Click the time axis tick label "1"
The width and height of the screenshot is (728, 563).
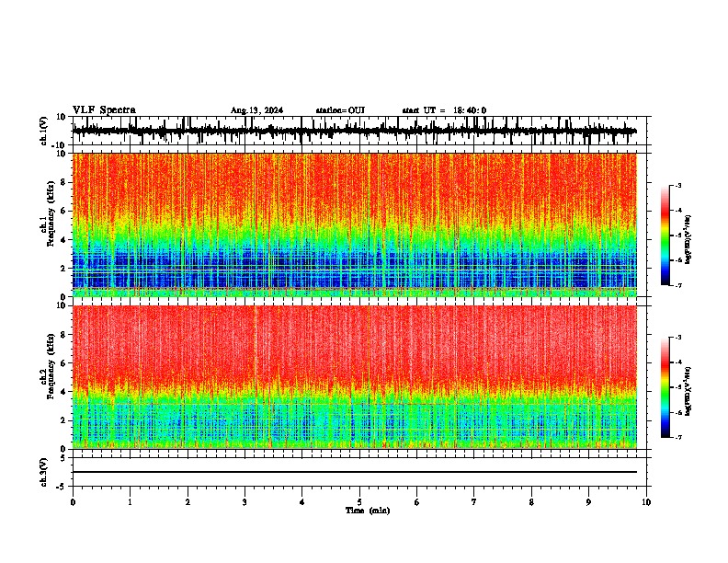pyautogui.click(x=130, y=502)
